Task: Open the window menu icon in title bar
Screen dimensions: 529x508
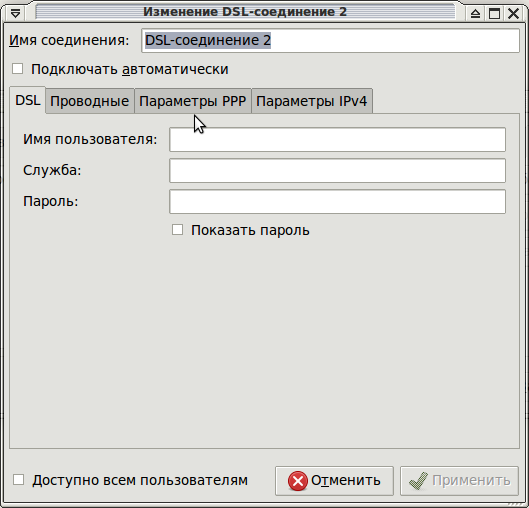Action: (x=16, y=13)
